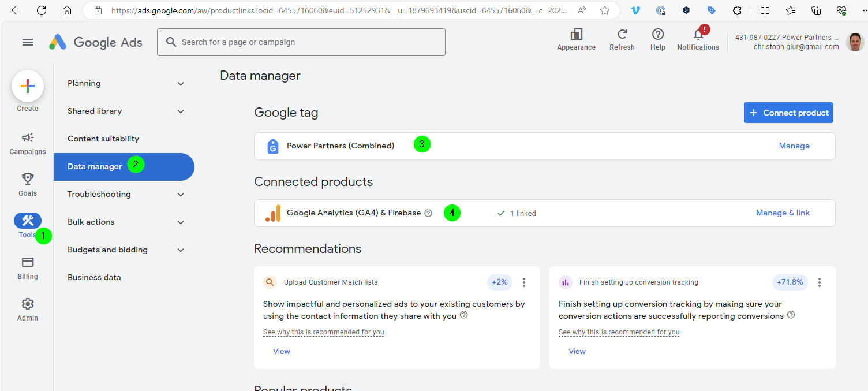Go back with the browser back arrow
This screenshot has height=391, width=868.
pos(16,10)
